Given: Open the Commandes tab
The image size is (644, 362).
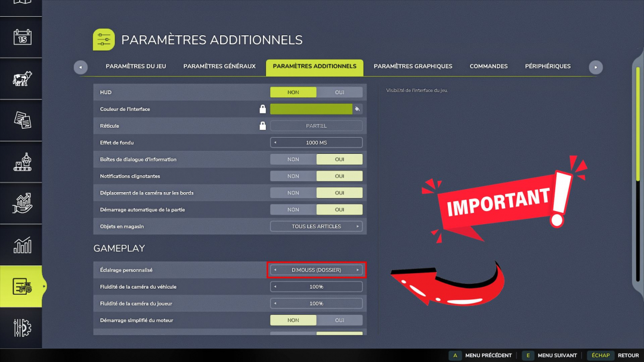Looking at the screenshot, I should point(488,66).
